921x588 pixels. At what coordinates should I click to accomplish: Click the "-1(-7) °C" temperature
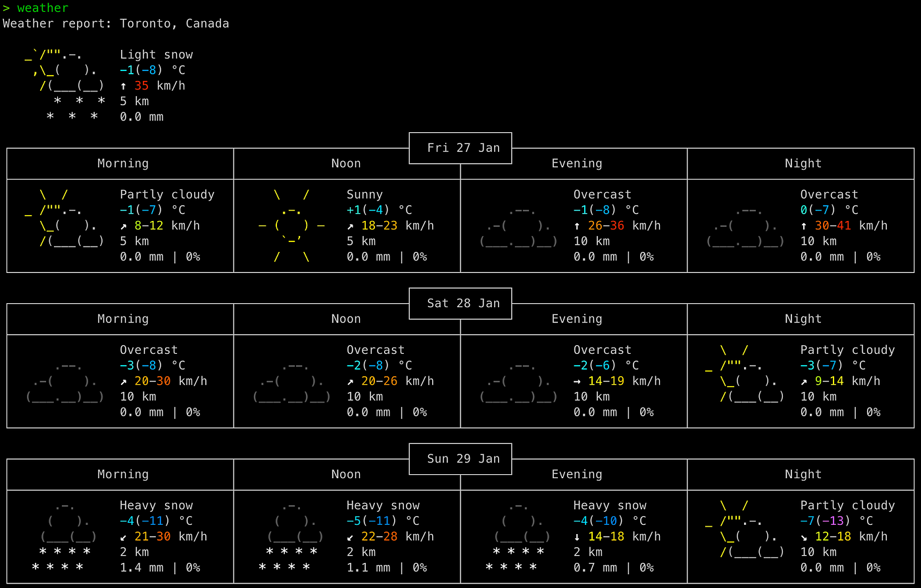click(x=153, y=210)
